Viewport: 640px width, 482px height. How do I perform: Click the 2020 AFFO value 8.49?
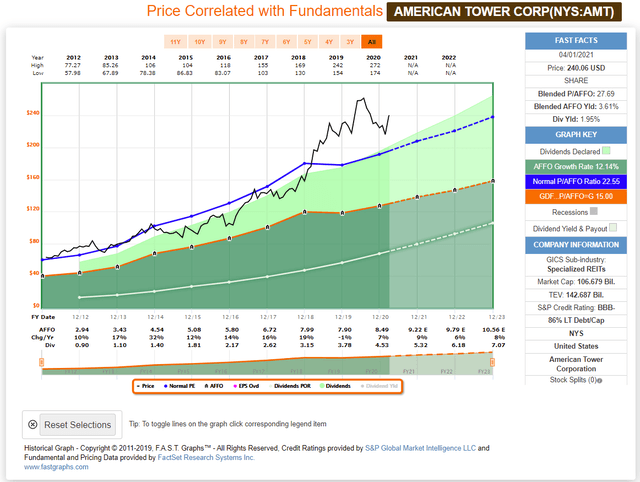point(382,330)
